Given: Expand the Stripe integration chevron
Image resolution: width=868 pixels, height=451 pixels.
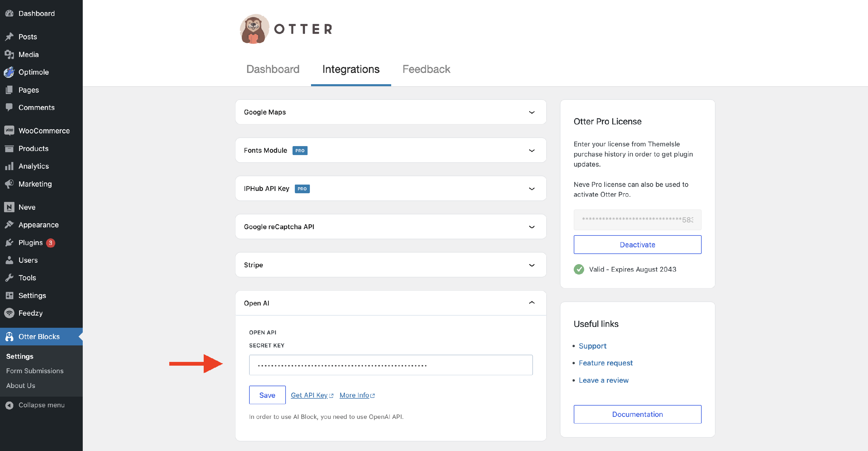Looking at the screenshot, I should click(x=532, y=265).
